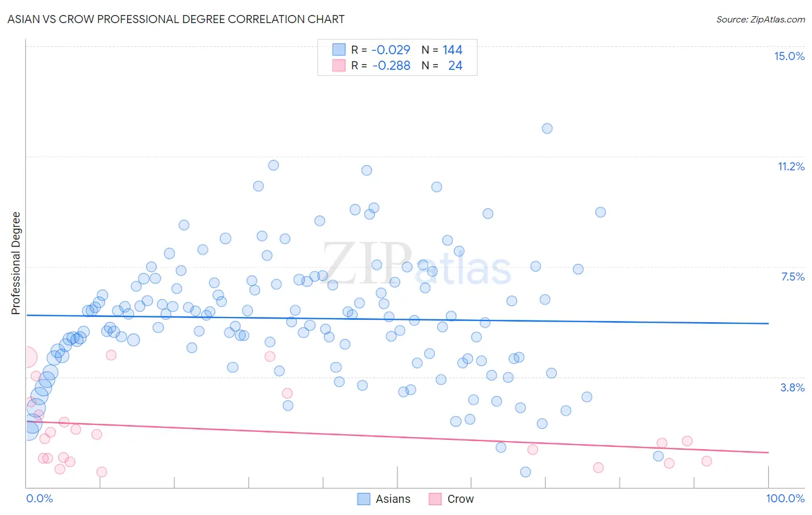Click the pink Crow legend swatch at bottom

(435, 499)
